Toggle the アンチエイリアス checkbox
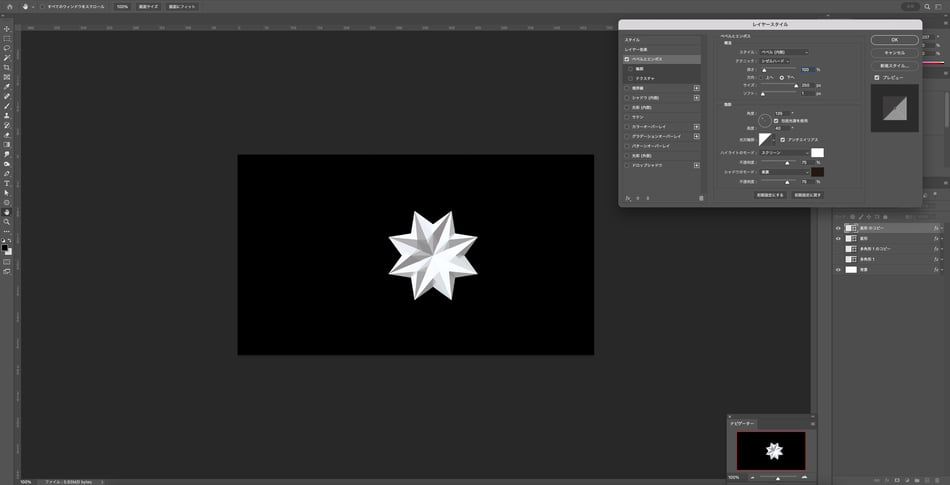This screenshot has width=950, height=485. coord(783,139)
